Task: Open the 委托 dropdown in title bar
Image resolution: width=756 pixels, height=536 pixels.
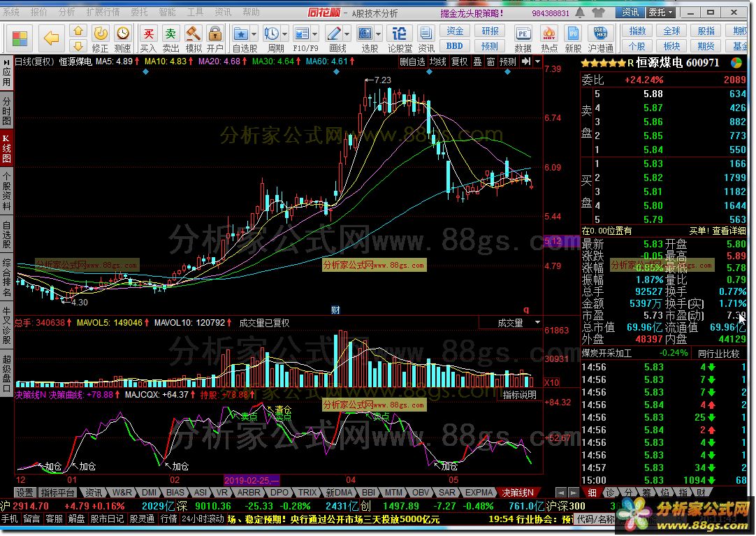Action: point(660,12)
